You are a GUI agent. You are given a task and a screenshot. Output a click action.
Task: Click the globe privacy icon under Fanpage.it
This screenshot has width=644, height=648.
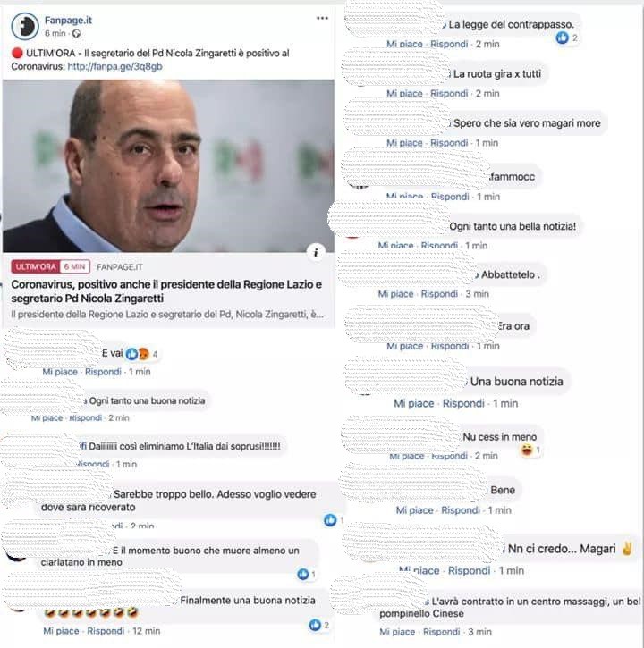76,34
